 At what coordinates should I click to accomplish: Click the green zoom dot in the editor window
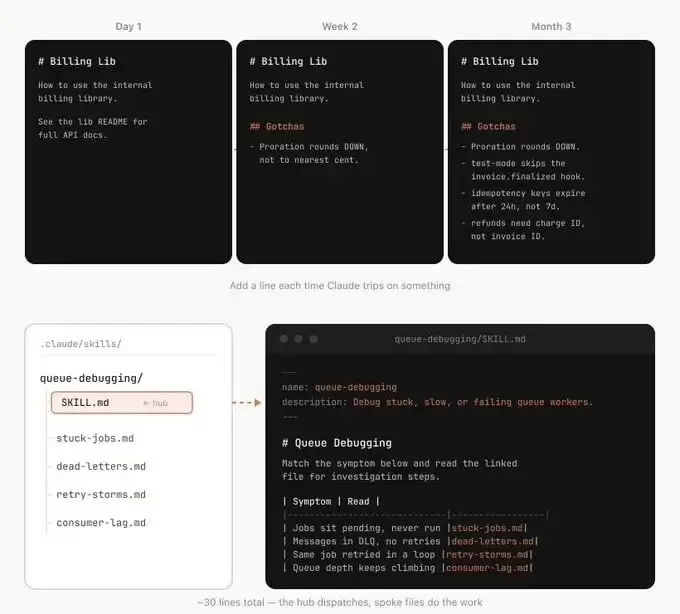click(x=313, y=339)
